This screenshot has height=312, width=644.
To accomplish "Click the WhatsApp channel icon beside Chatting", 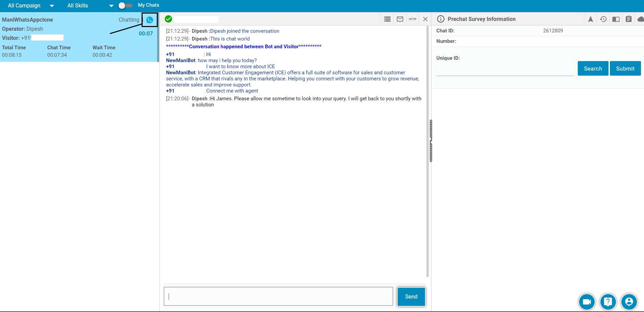I will (150, 20).
